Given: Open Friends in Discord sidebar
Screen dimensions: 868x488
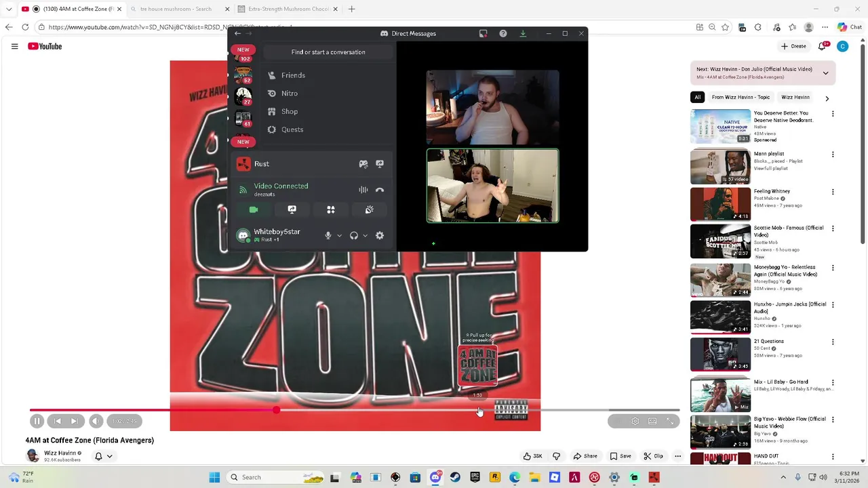Looking at the screenshot, I should (x=327, y=75).
